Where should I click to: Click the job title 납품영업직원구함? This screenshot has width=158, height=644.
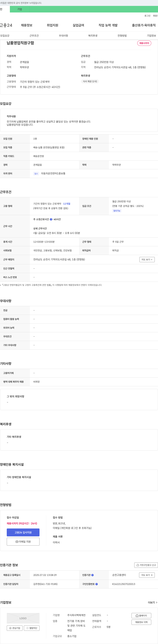click(20, 43)
